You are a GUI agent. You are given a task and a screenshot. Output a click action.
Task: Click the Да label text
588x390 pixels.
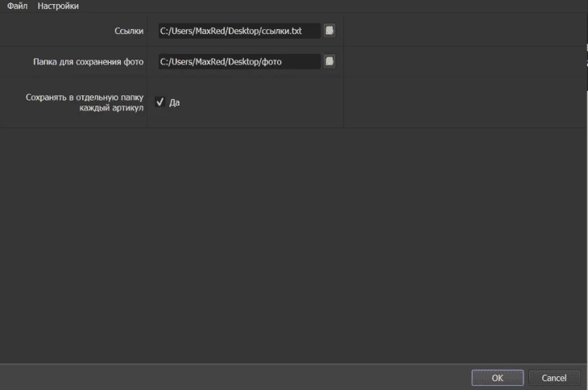[x=174, y=102]
